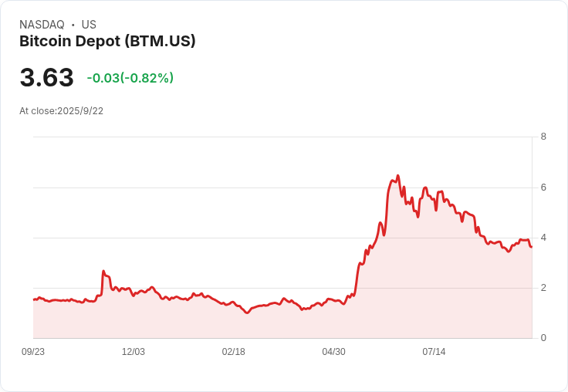
Task: Click the 0 label on the y-axis
Action: click(x=543, y=338)
